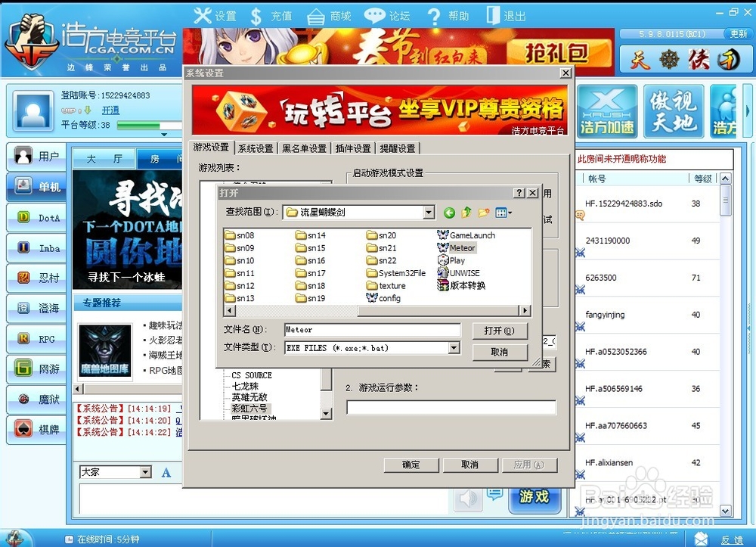The image size is (756, 547).
Task: Click the 开通 VIP link
Action: [110, 110]
